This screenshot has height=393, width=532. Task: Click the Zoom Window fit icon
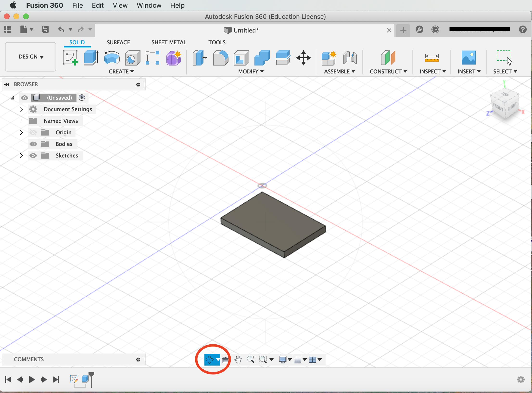tap(263, 360)
